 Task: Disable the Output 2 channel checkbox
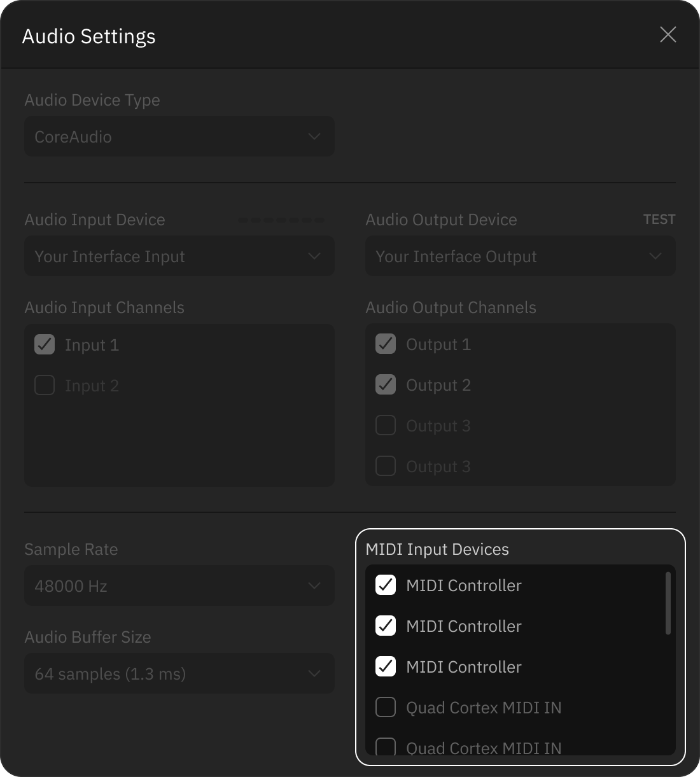385,384
